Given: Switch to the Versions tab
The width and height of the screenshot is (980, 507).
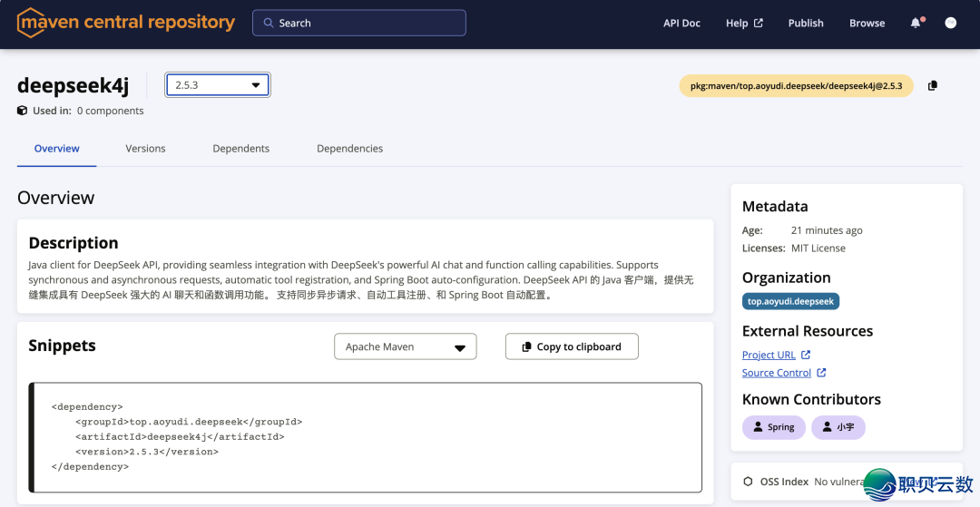Looking at the screenshot, I should 145,149.
